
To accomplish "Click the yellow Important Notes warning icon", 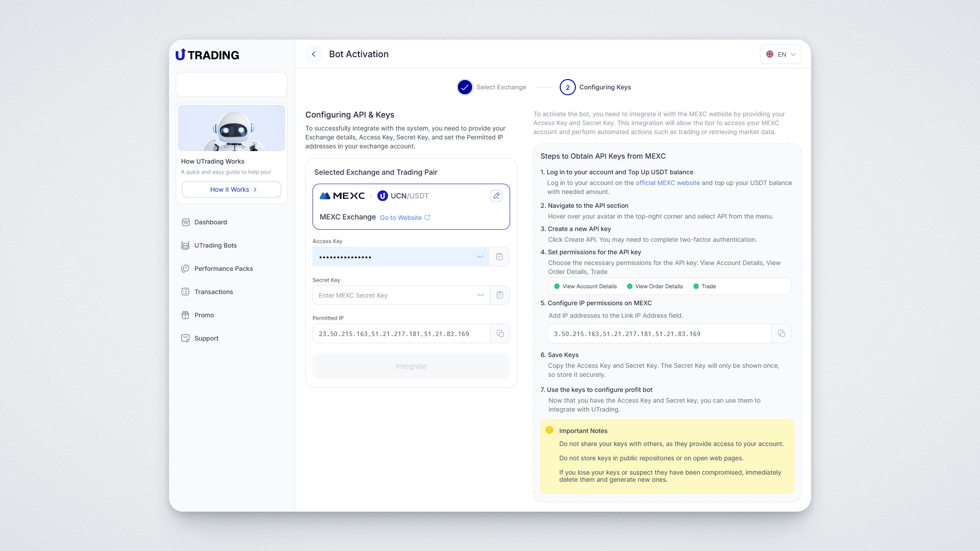I will pos(549,430).
